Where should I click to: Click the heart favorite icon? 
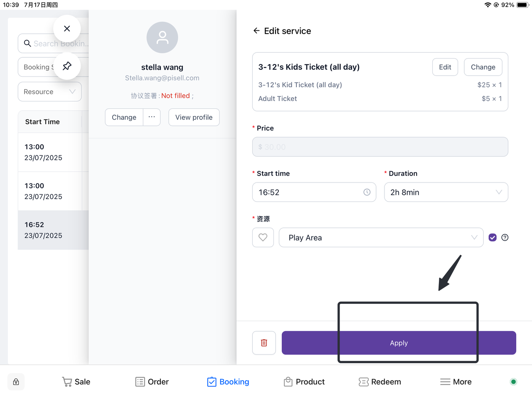point(263,237)
